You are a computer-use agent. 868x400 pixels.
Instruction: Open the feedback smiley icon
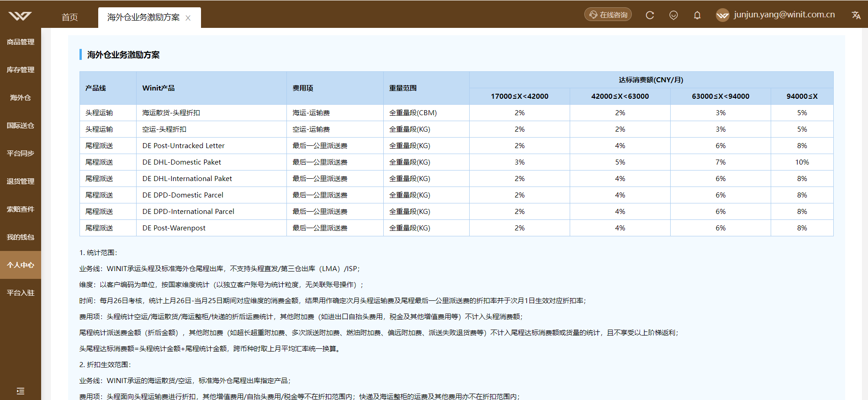(673, 15)
